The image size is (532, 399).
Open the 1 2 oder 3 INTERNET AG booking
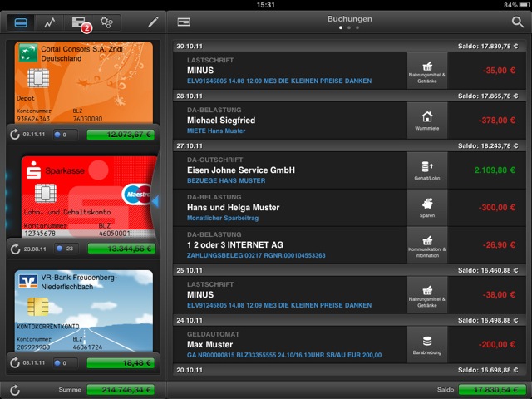pyautogui.click(x=291, y=246)
